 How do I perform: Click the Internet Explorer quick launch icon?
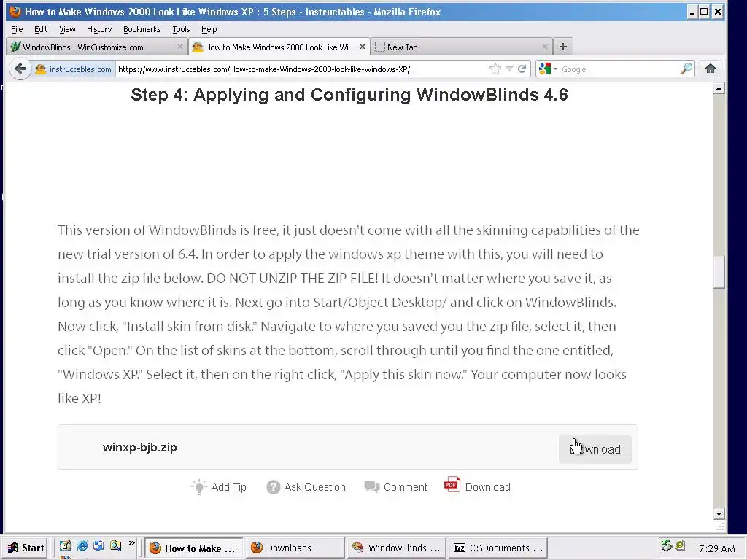point(82,546)
